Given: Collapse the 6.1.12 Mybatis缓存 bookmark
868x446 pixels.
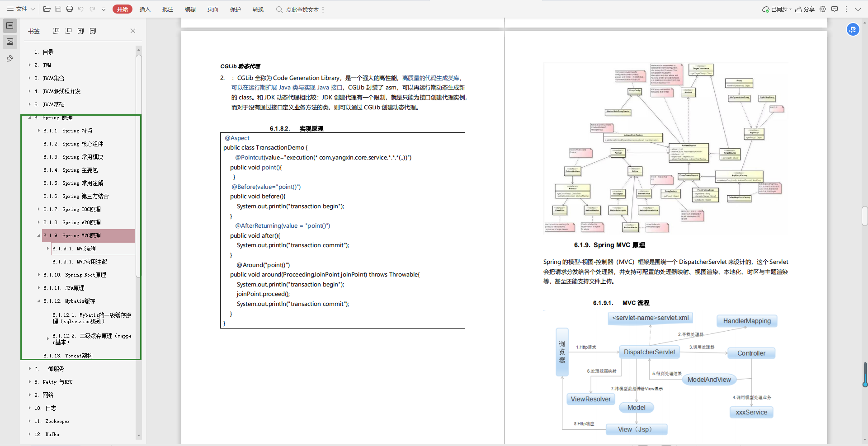Looking at the screenshot, I should tap(39, 301).
